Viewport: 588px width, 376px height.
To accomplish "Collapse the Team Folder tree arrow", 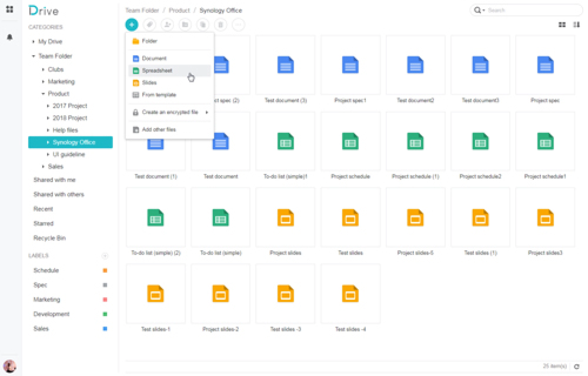I will pos(33,56).
